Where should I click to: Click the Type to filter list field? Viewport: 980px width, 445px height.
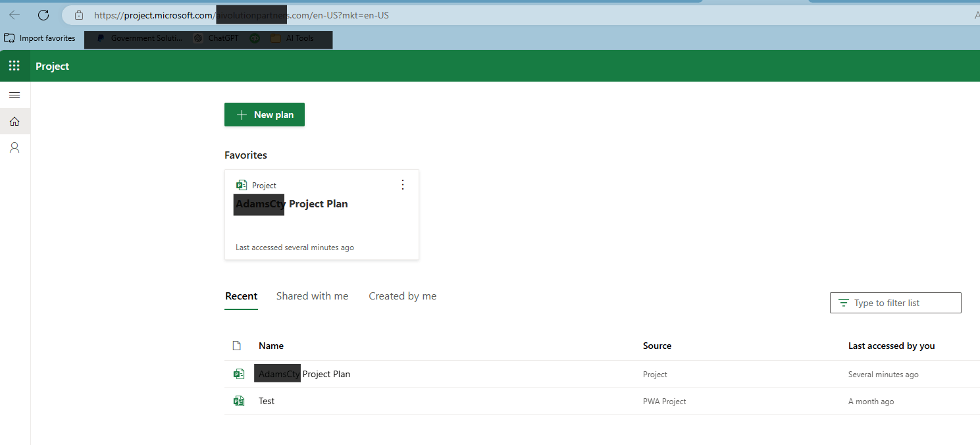click(896, 303)
